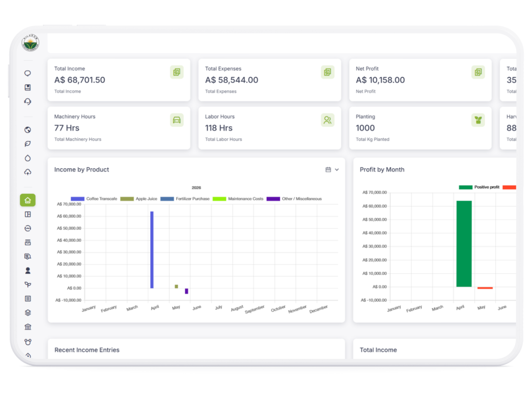The width and height of the screenshot is (532, 399).
Task: Open the globe icon in sidebar
Action: point(28,130)
